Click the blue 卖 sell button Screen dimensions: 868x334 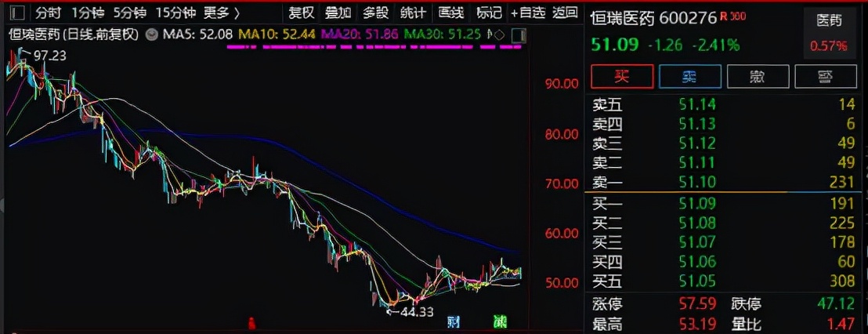(689, 76)
